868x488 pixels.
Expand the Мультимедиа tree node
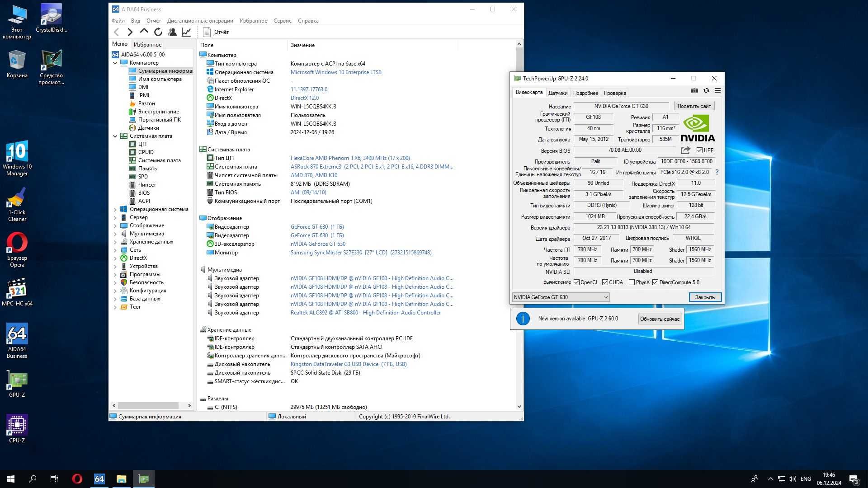115,234
